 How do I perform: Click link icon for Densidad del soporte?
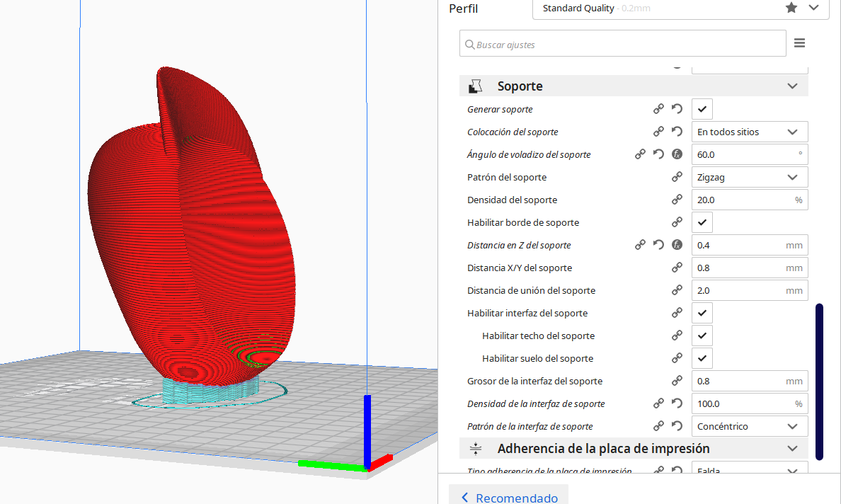(677, 200)
